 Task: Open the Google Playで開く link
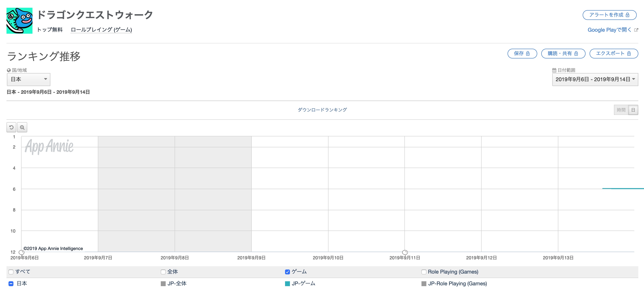[609, 30]
